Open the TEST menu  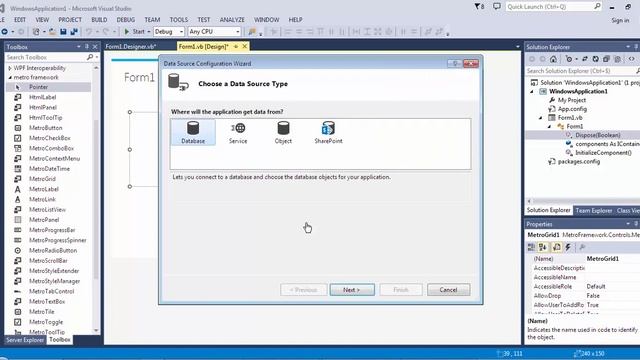(204, 20)
